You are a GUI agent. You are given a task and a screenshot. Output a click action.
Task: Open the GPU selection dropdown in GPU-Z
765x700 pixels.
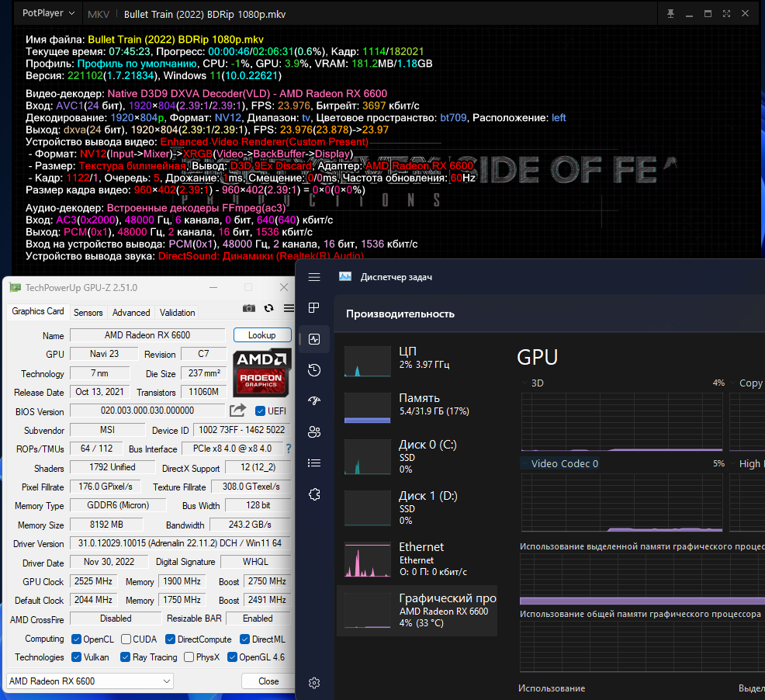[x=90, y=681]
